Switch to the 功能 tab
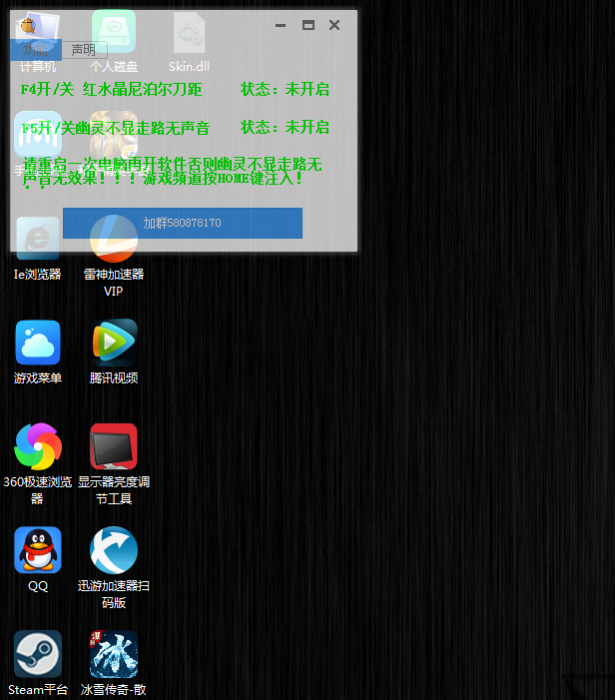Image resolution: width=615 pixels, height=700 pixels. coord(36,50)
